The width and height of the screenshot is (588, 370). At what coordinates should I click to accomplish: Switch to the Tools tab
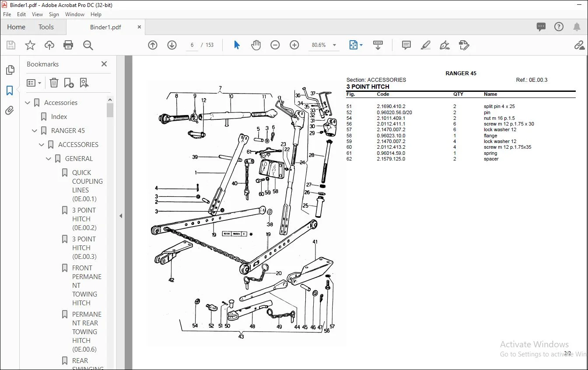click(46, 27)
